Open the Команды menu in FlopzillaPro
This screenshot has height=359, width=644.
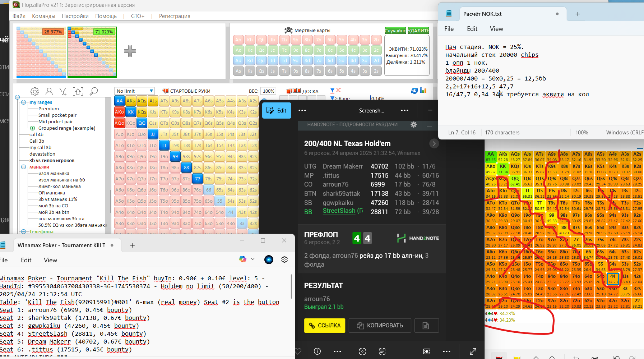pos(43,16)
